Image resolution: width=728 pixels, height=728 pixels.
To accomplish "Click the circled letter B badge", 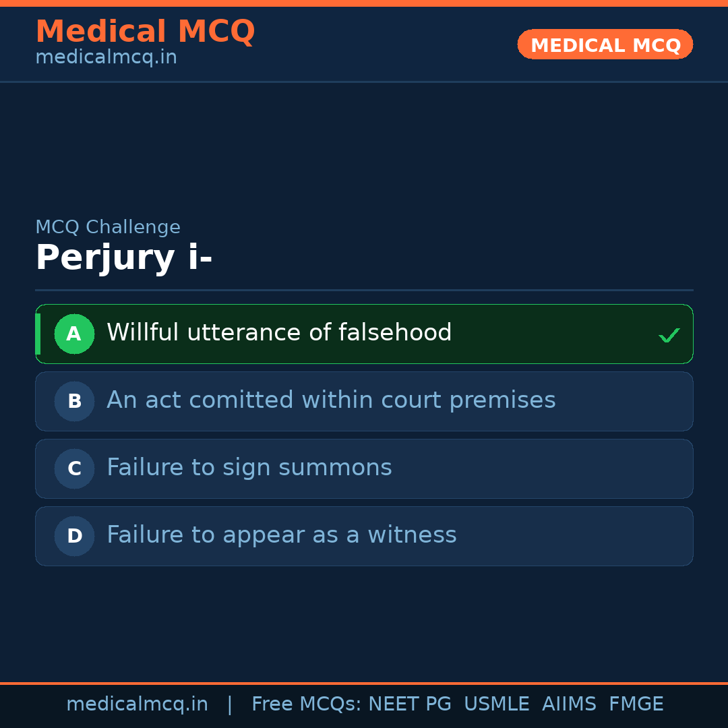I will pyautogui.click(x=74, y=401).
